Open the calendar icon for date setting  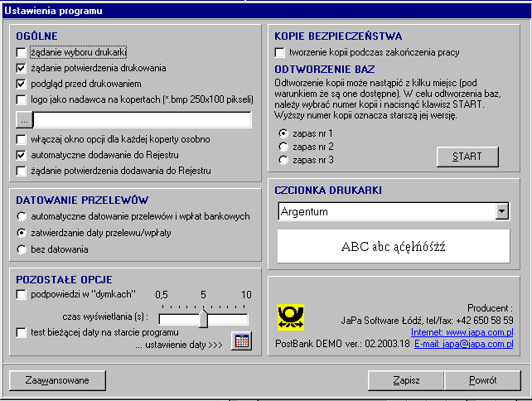240,341
